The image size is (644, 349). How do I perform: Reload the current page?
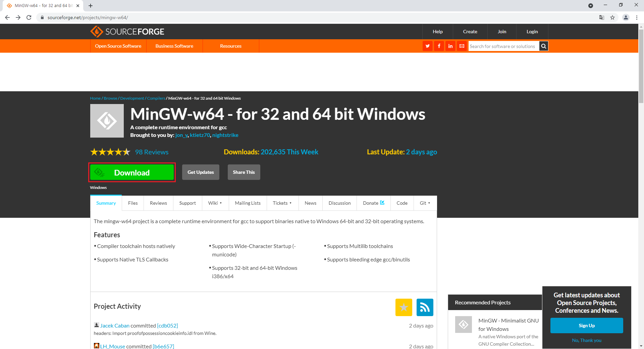[29, 17]
